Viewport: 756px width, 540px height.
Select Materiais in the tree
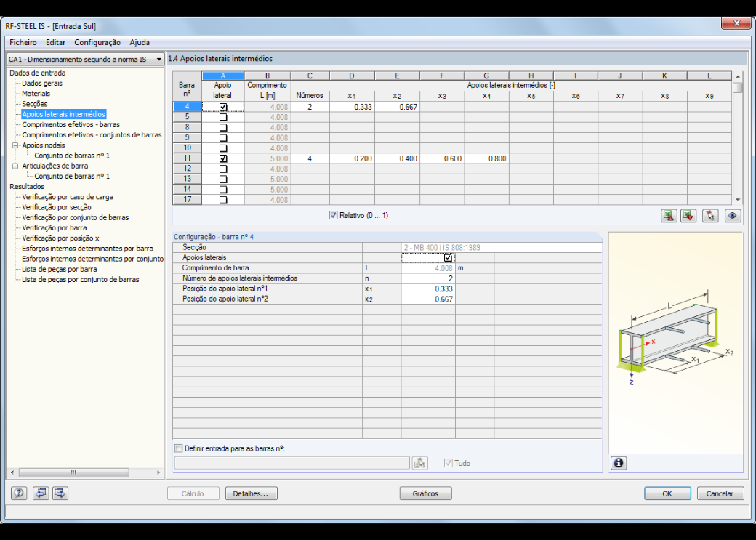pos(36,94)
